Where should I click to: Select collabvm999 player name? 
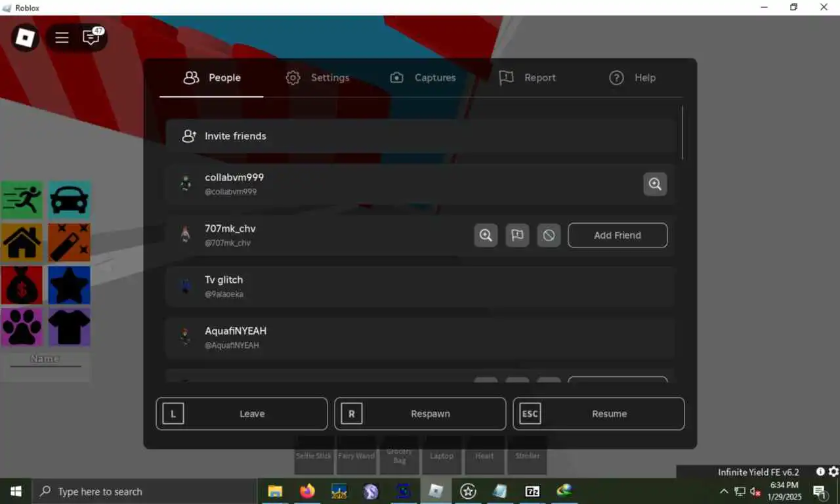click(234, 177)
